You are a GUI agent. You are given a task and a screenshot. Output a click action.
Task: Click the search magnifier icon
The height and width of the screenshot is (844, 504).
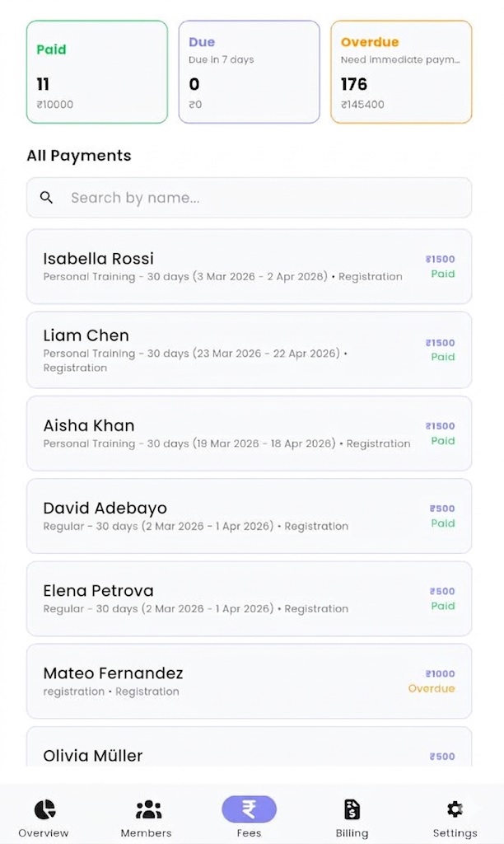[46, 198]
